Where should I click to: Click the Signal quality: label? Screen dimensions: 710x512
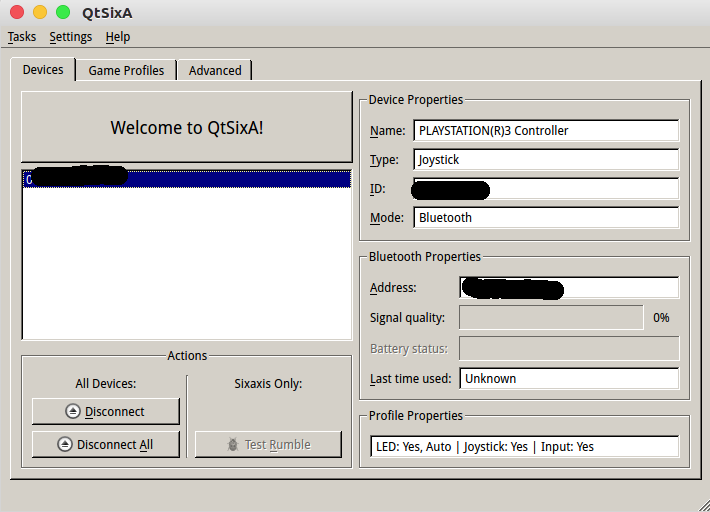(407, 318)
